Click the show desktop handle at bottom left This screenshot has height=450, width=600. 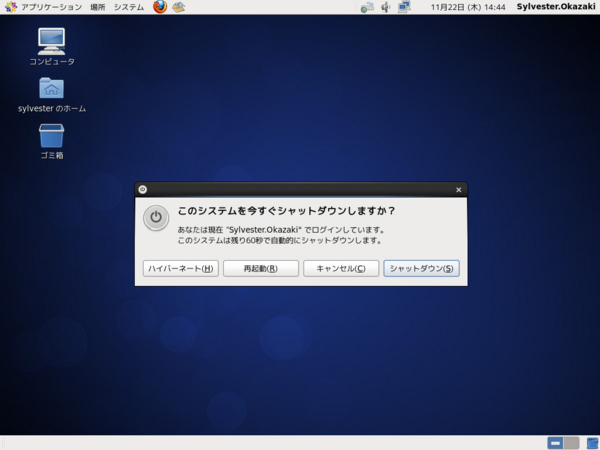(4, 443)
